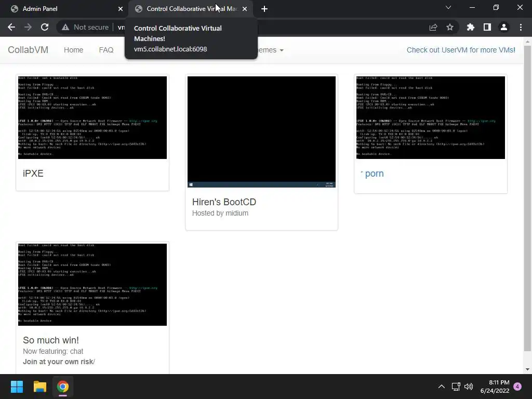The image size is (532, 399).
Task: Open the So much win! VM thumbnail
Action: pos(92,285)
